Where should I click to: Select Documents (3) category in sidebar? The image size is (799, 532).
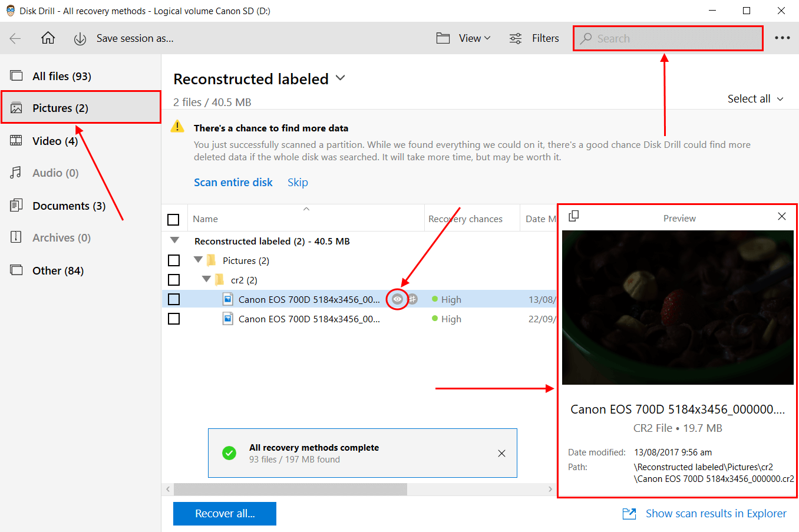(68, 206)
